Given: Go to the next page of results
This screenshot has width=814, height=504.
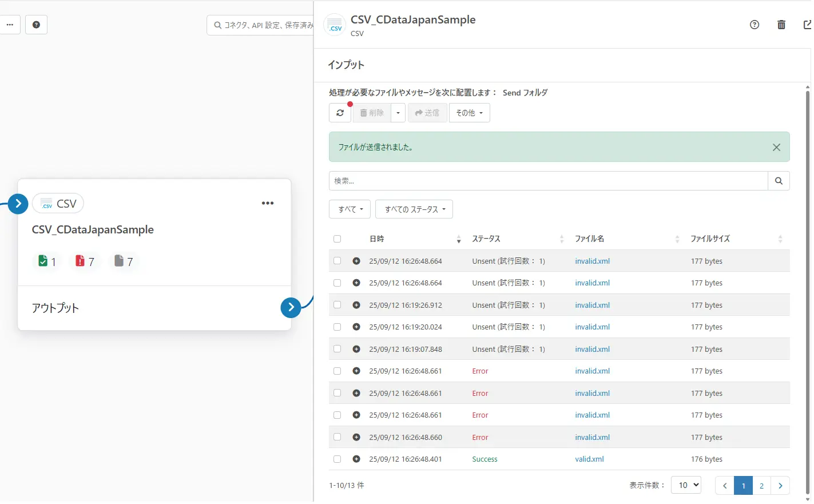Looking at the screenshot, I should pyautogui.click(x=780, y=485).
